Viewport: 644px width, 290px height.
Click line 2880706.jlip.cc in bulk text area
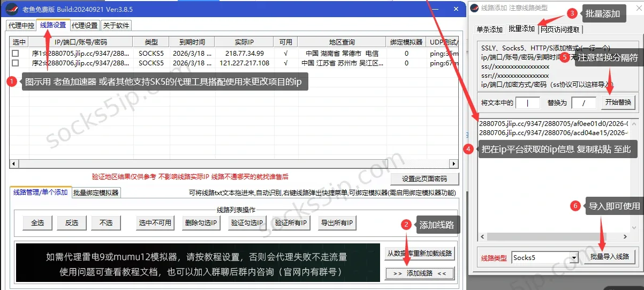tap(554, 133)
